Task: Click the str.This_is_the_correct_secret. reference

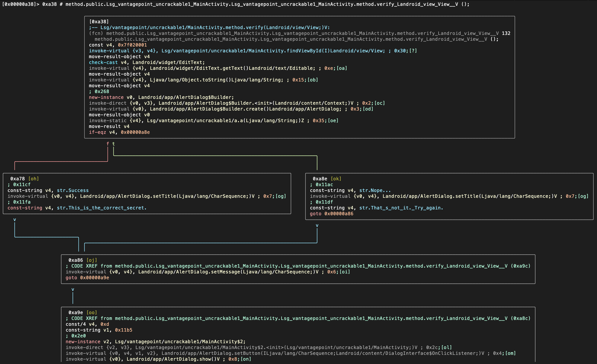Action: click(102, 208)
